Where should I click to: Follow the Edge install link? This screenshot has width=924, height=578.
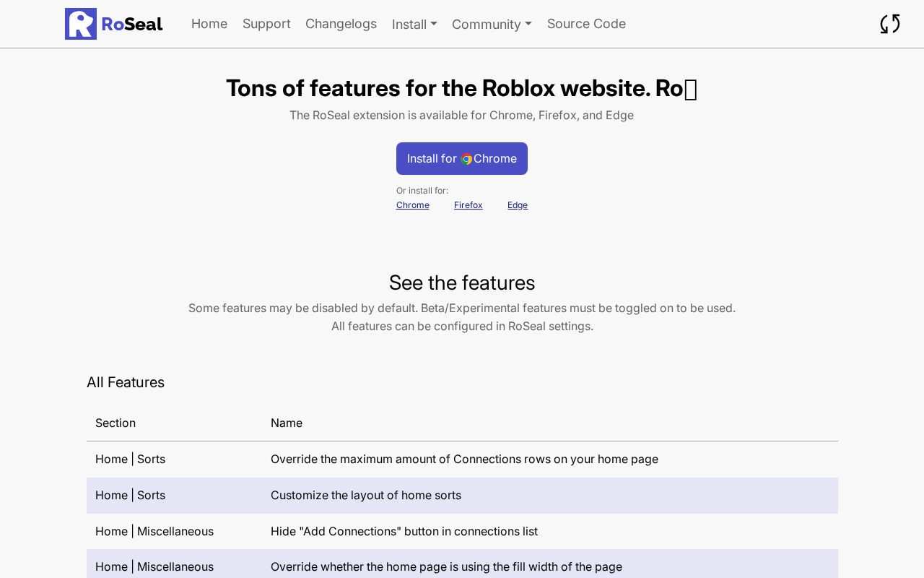518,205
